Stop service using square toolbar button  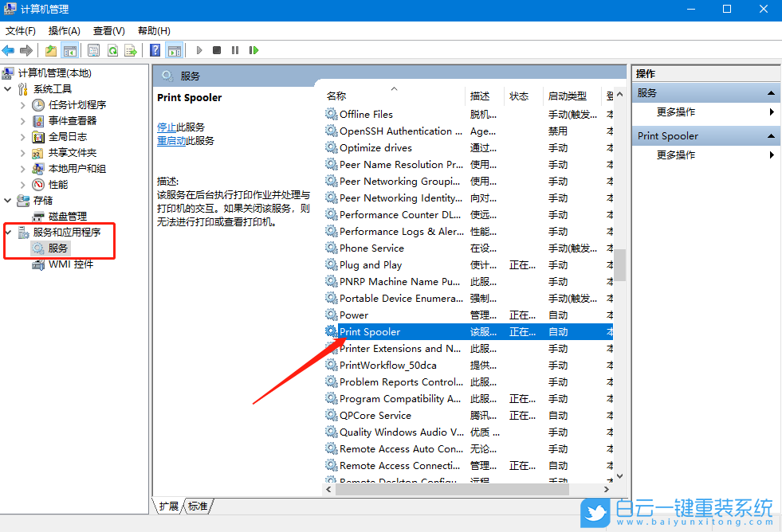click(217, 50)
